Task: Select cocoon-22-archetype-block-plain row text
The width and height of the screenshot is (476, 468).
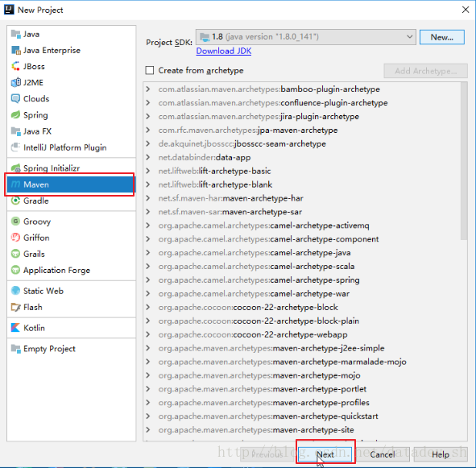Action: 259,321
